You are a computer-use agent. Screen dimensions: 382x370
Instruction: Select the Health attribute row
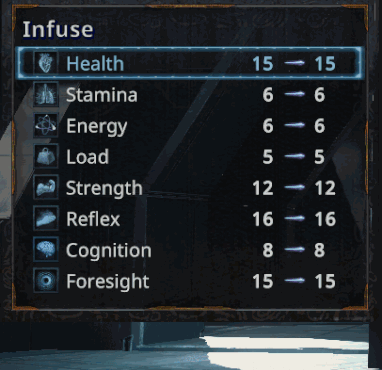coord(190,63)
